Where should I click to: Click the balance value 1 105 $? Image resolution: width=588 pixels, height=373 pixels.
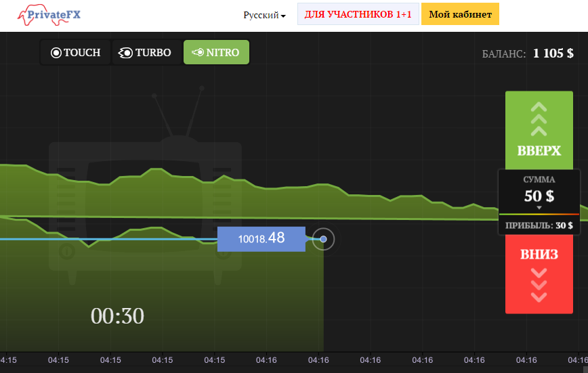(x=553, y=53)
